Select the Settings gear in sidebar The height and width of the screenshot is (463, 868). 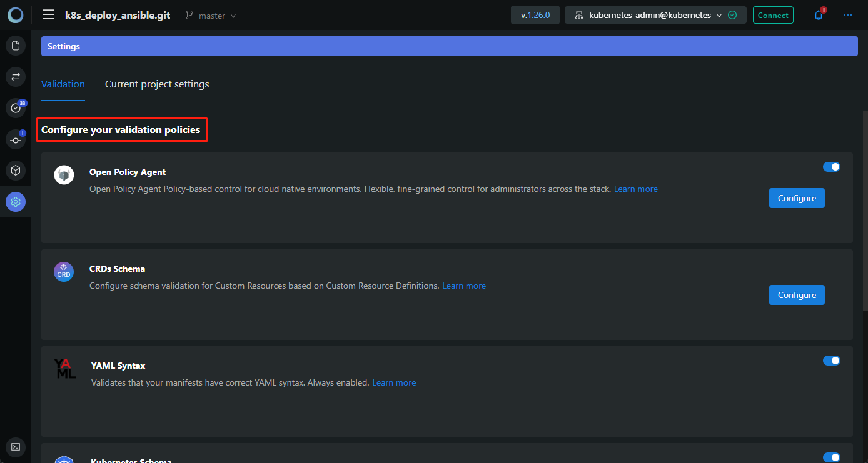click(x=16, y=202)
